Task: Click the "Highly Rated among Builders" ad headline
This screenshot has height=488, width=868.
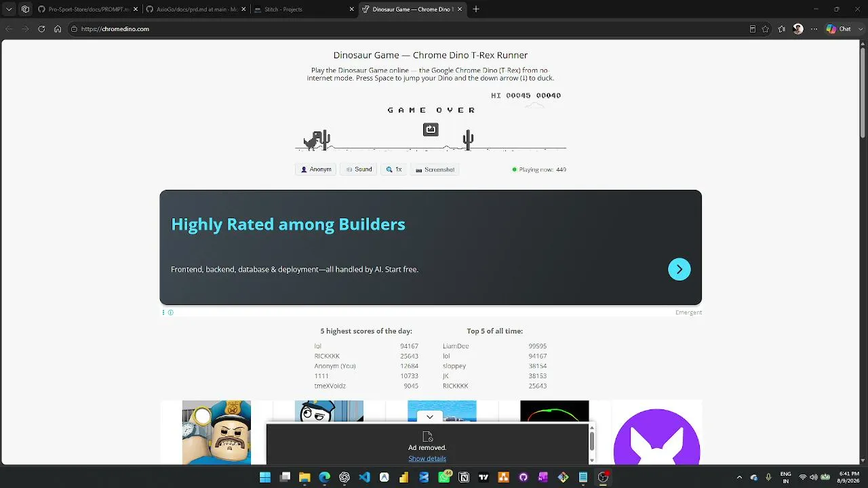Action: click(x=288, y=224)
